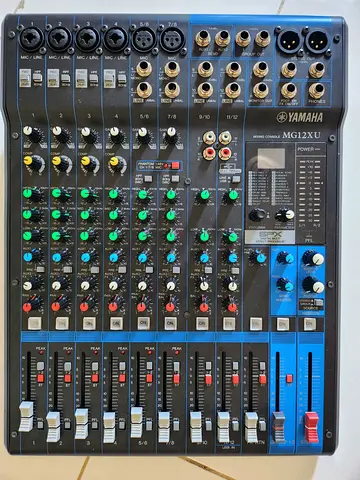Turn channel 5/6 green LOW EQ knob
The image size is (360, 480).
(143, 236)
